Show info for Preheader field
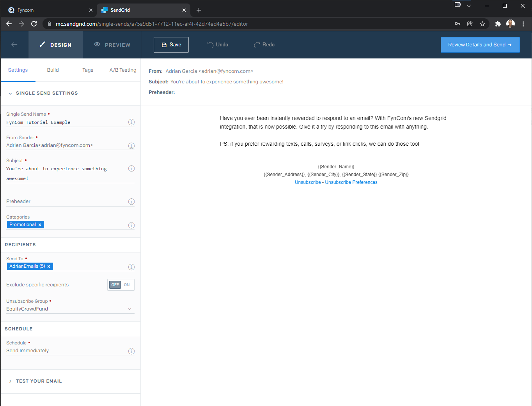The width and height of the screenshot is (532, 406). click(x=131, y=201)
